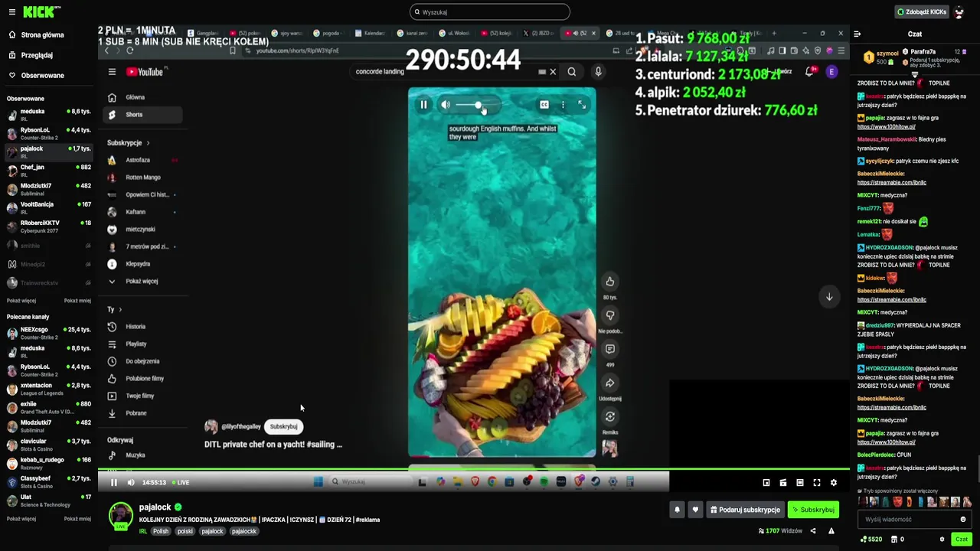
Task: Open chat emoji picker
Action: point(963,520)
